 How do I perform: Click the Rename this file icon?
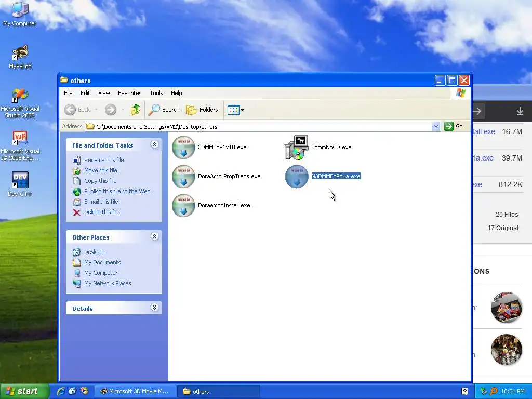coord(77,160)
